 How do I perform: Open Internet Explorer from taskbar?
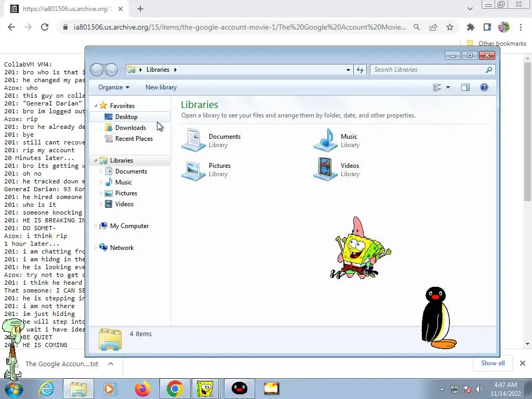point(46,389)
